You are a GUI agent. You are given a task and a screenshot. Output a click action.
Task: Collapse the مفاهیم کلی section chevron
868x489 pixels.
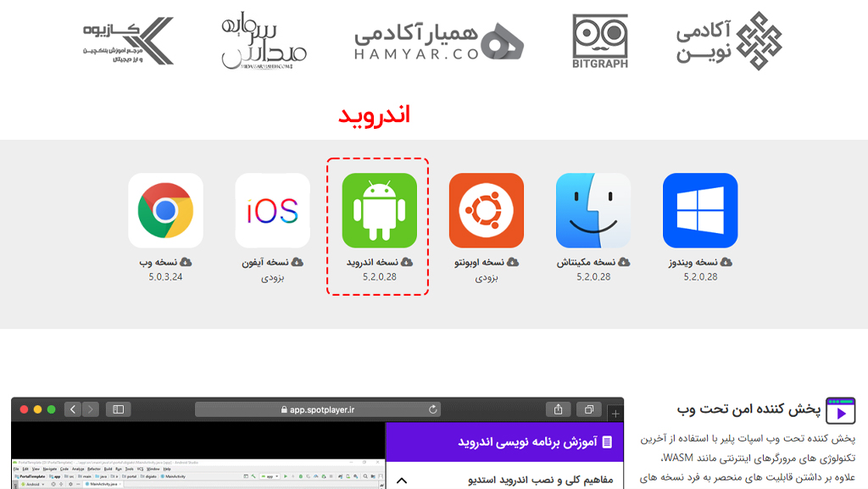[x=402, y=481]
